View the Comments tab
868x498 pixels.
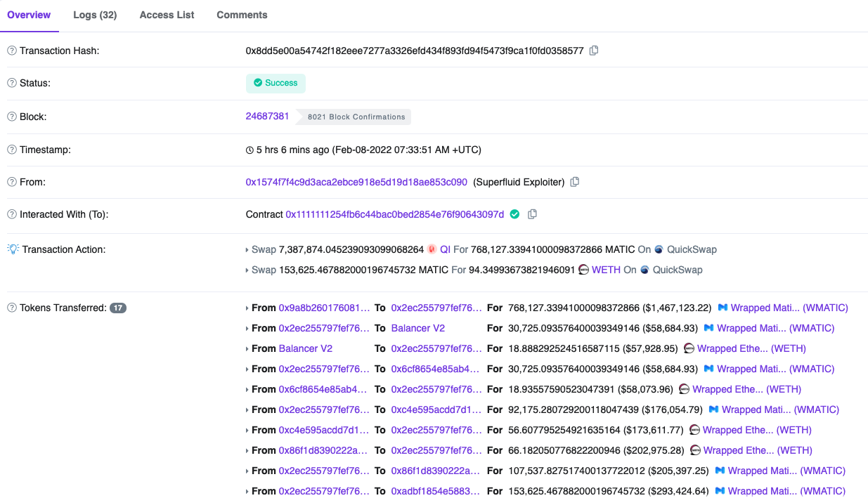click(x=242, y=15)
